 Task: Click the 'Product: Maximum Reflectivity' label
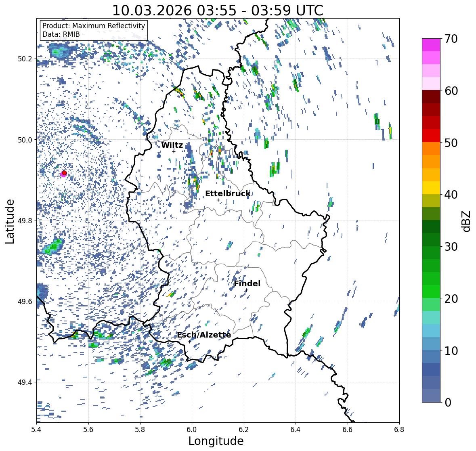94,26
